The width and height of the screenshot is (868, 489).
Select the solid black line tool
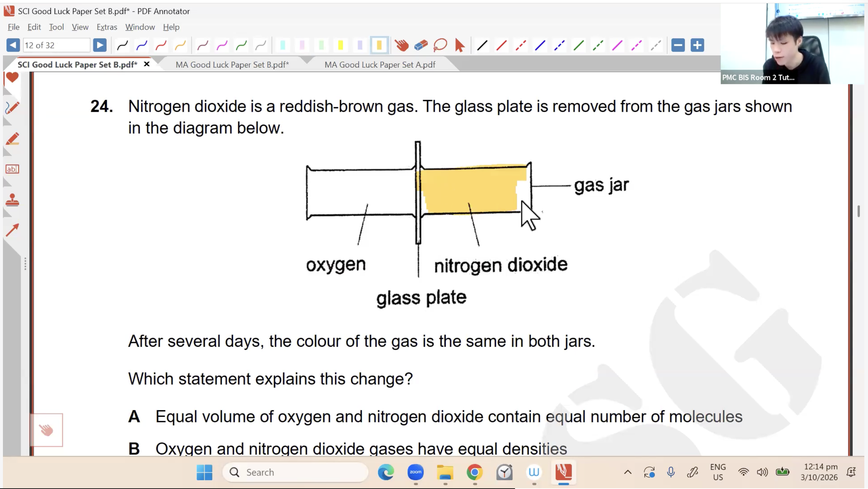pyautogui.click(x=482, y=45)
